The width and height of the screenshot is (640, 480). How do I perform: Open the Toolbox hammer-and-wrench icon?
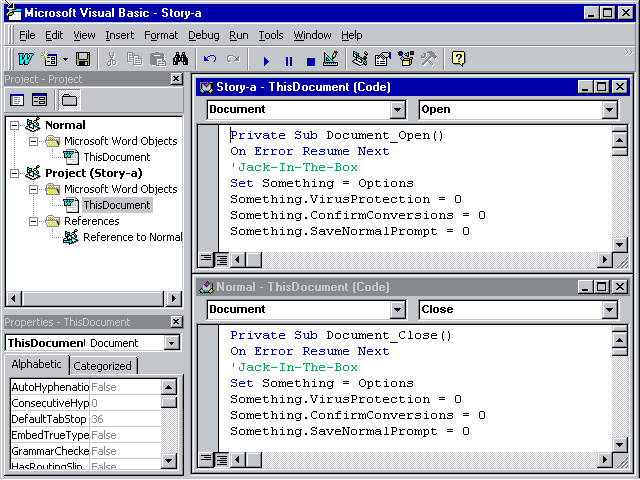(x=429, y=59)
